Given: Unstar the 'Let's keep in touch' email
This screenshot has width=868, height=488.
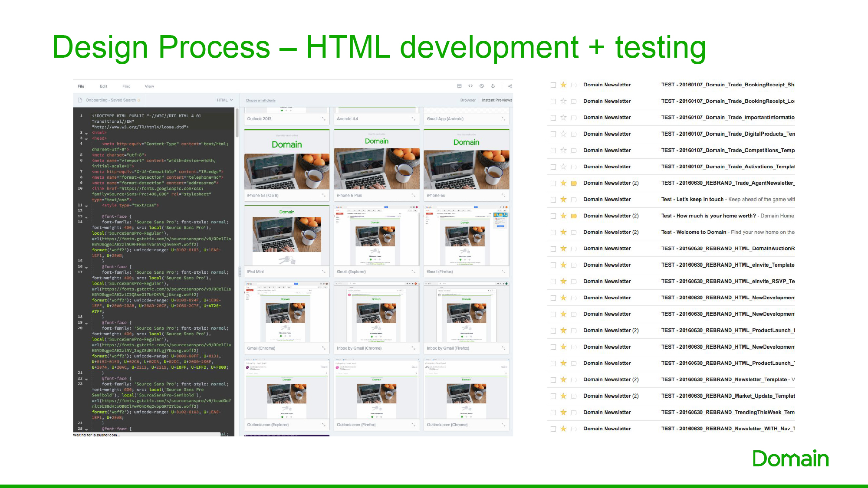Looking at the screenshot, I should tap(563, 200).
